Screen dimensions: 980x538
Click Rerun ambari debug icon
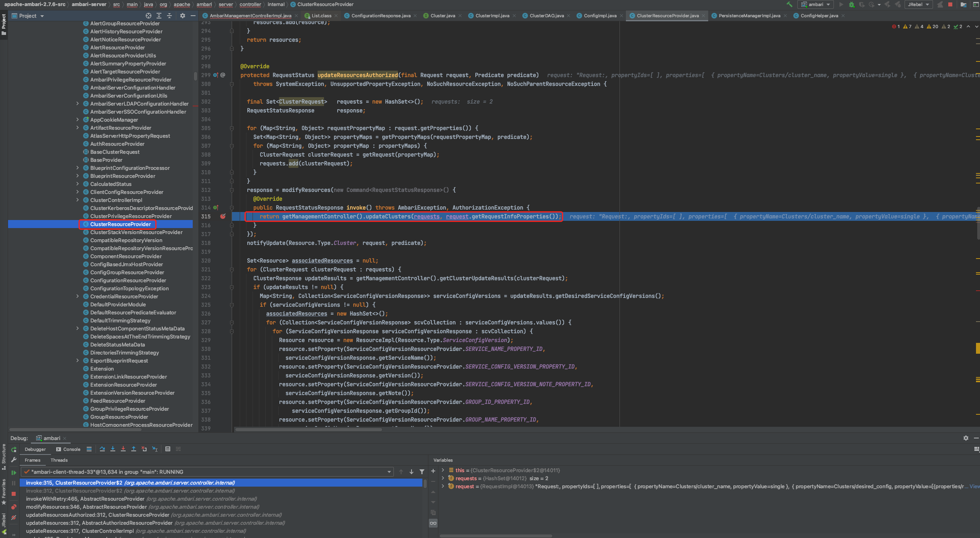coord(14,449)
